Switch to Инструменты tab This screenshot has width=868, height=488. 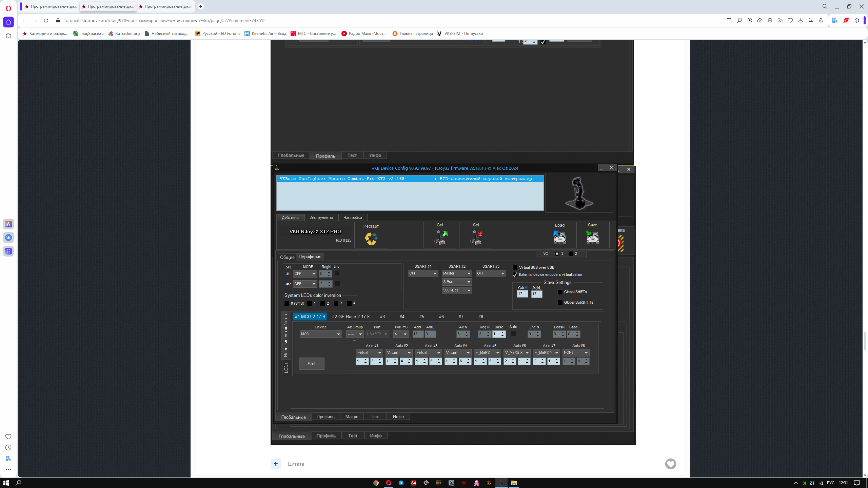321,218
